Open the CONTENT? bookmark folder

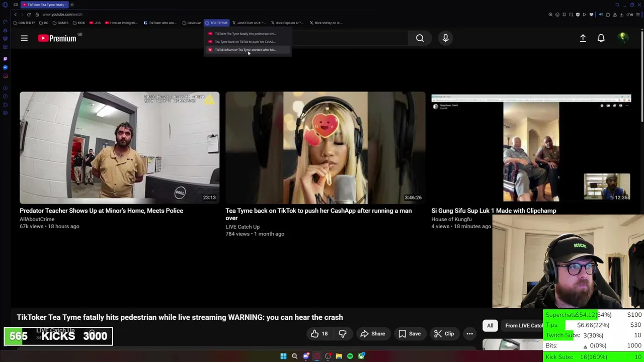(x=25, y=23)
